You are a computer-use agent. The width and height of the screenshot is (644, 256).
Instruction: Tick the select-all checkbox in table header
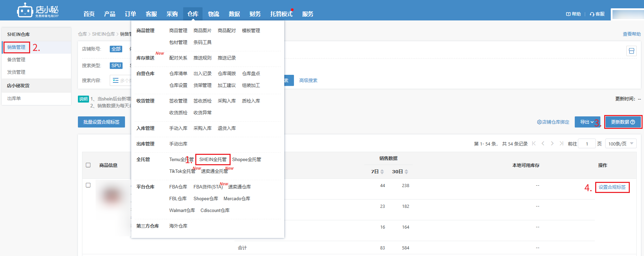point(88,165)
